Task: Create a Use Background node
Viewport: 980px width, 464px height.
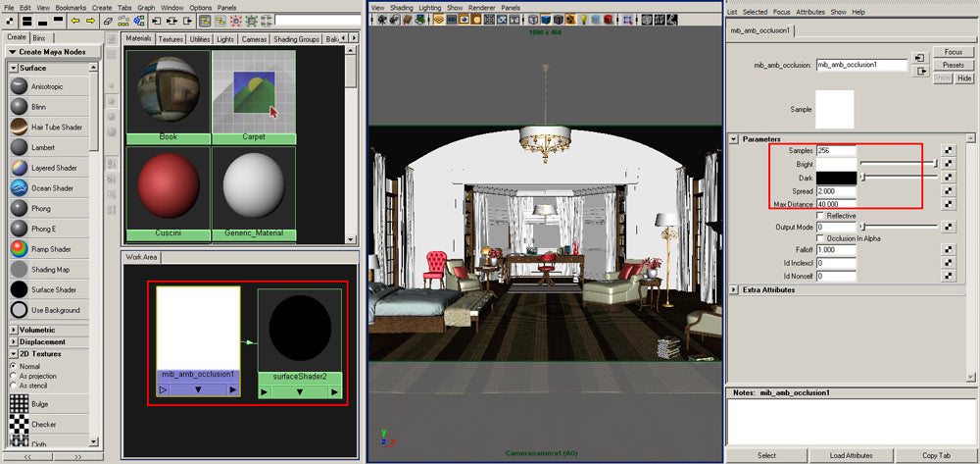Action: (x=49, y=310)
